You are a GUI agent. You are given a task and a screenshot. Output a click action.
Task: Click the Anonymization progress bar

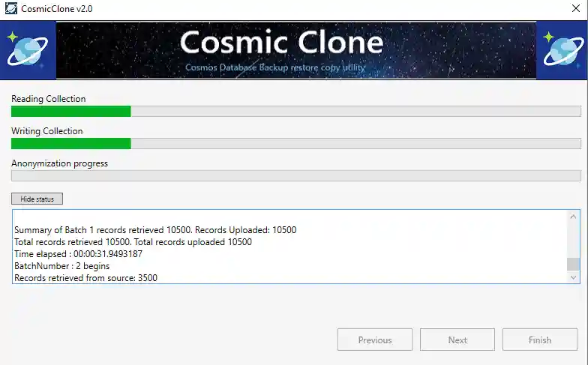[x=295, y=176]
